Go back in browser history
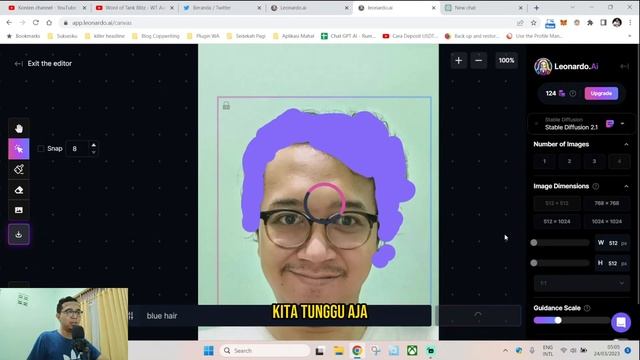Viewport: 640px width, 360px height. point(9,23)
